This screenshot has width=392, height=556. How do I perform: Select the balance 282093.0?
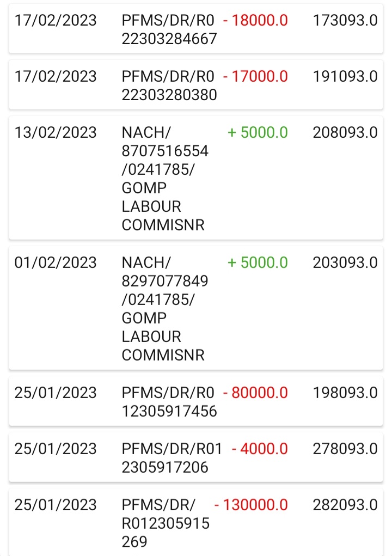click(345, 505)
